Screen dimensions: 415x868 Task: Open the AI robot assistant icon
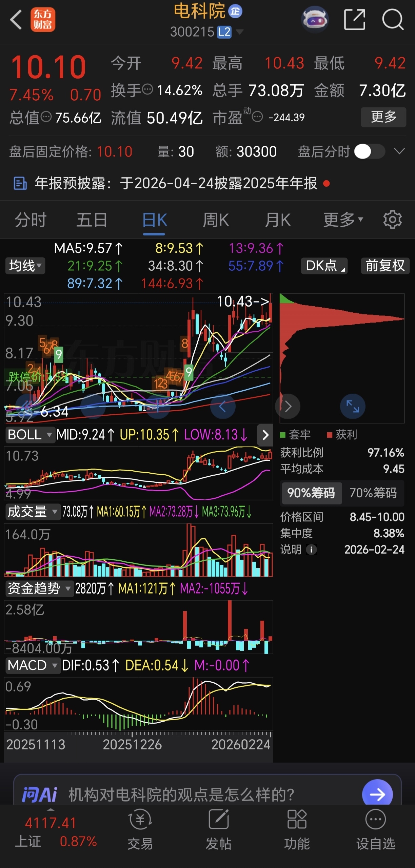tap(315, 19)
